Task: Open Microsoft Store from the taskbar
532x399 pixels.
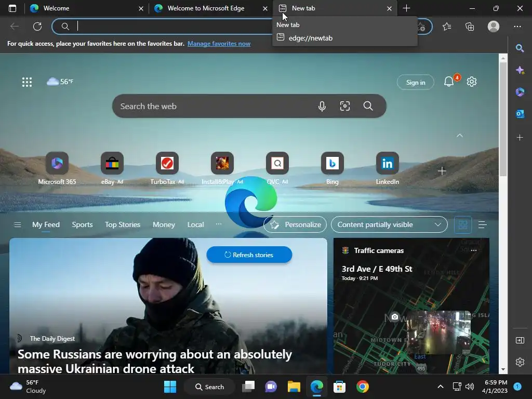Action: pyautogui.click(x=339, y=387)
